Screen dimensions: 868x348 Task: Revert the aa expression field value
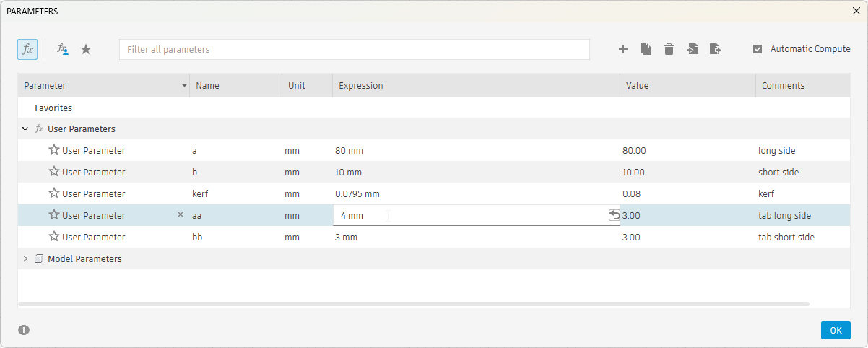tap(614, 215)
